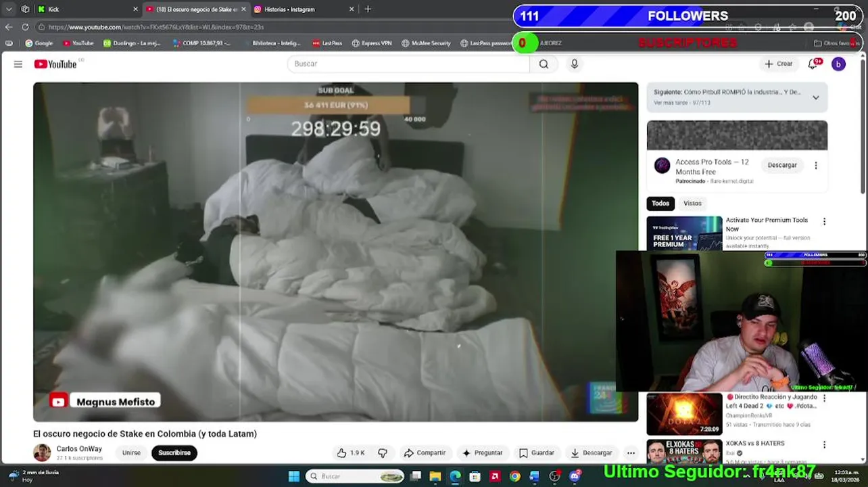868x487 pixels.
Task: Close the Kick tab
Action: [135, 9]
